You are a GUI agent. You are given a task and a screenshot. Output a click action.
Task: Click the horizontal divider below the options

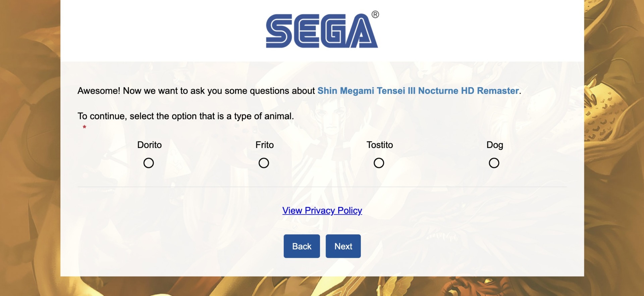[x=322, y=187]
